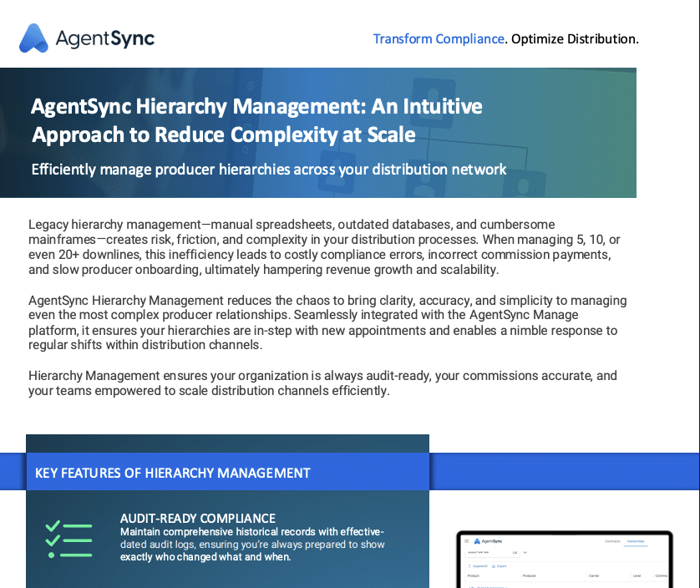The height and width of the screenshot is (588, 700).
Task: Select the Product column header in mockup table
Action: coord(474,575)
